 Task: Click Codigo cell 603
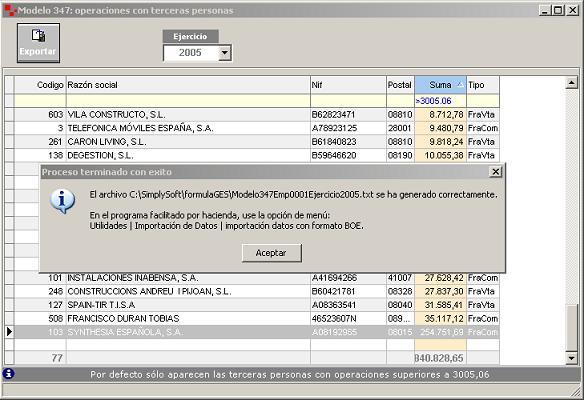point(40,115)
